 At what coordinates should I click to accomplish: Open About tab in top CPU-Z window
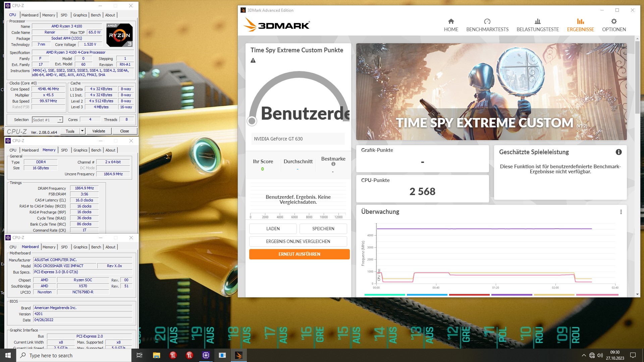pos(110,15)
